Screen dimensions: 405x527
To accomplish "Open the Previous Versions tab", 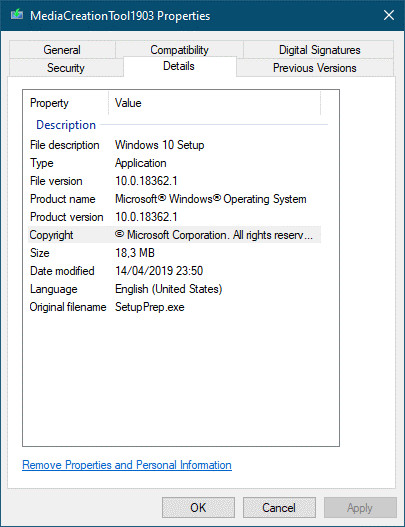I will (315, 68).
